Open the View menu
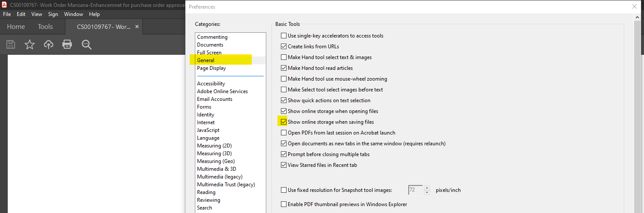This screenshot has height=213, width=644. coord(37,14)
